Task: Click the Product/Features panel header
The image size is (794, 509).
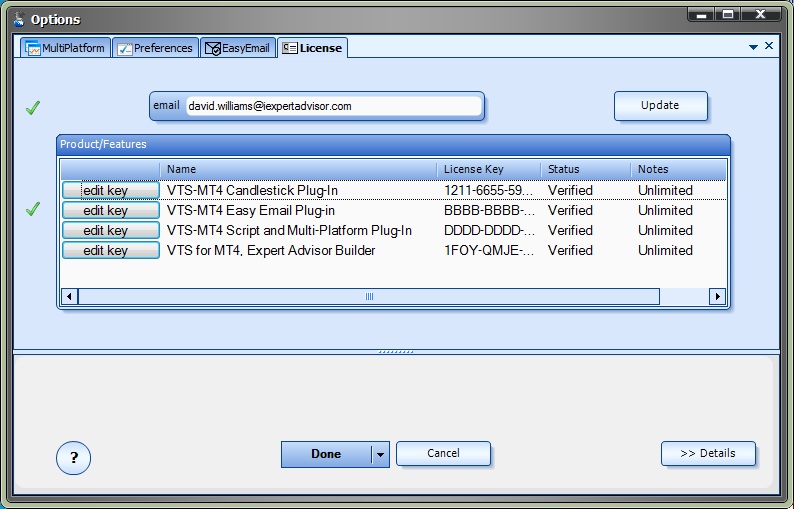Action: [x=393, y=144]
